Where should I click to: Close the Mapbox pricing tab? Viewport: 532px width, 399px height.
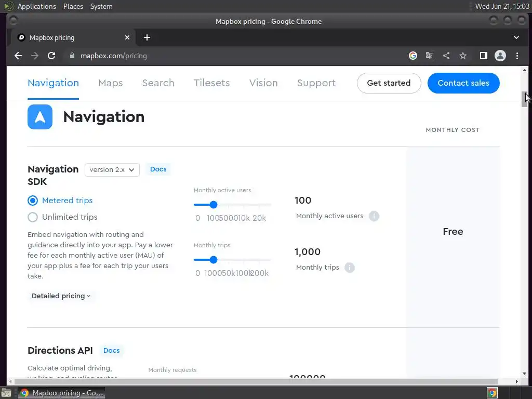click(x=127, y=37)
